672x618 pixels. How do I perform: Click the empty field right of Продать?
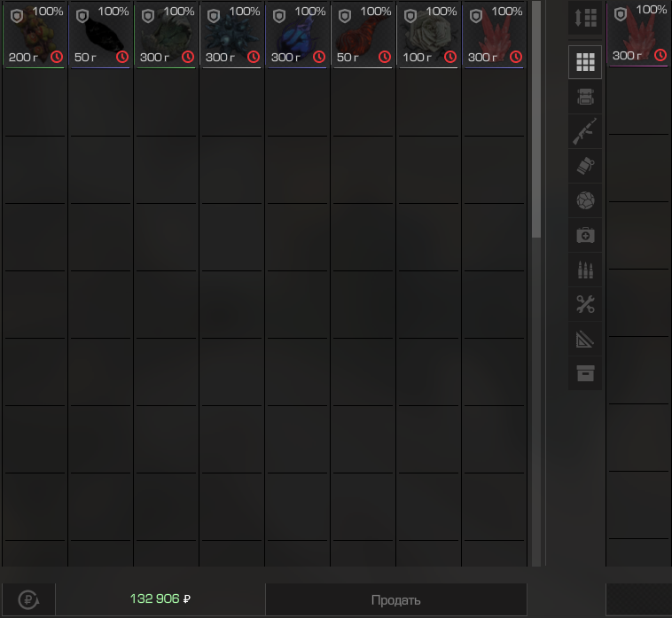click(x=638, y=599)
